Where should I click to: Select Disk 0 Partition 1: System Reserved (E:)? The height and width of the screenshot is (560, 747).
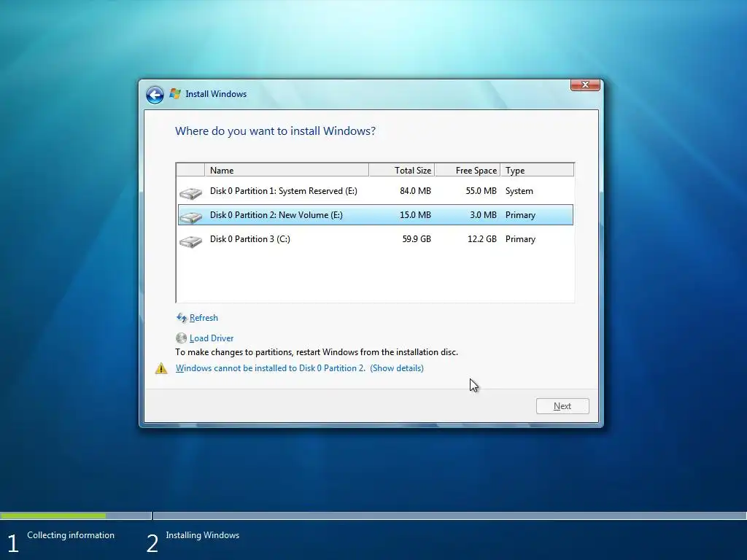click(376, 191)
